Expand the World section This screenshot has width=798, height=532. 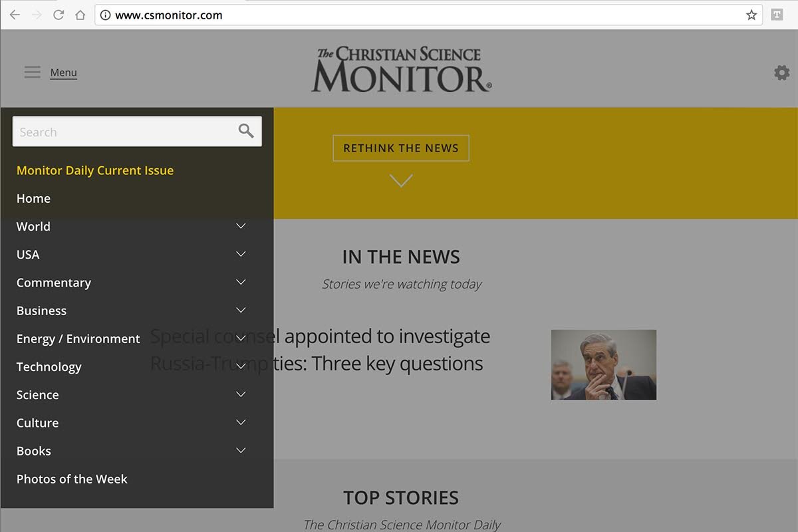point(241,226)
